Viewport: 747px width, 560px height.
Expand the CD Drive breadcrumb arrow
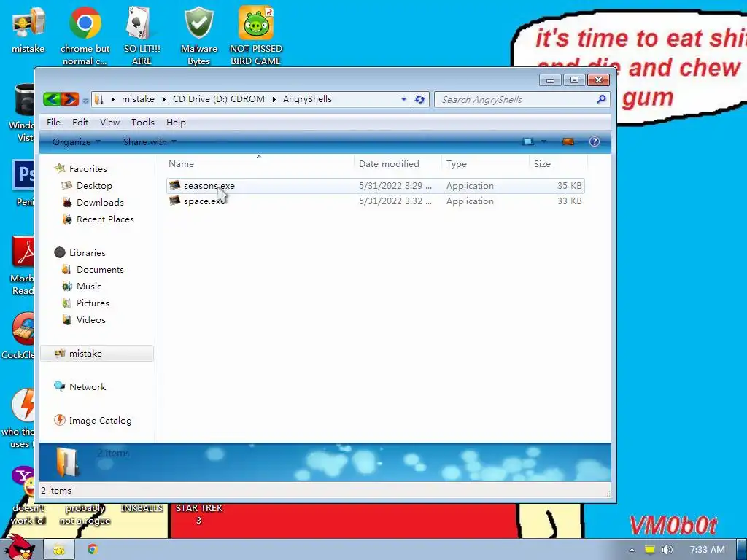click(x=274, y=99)
